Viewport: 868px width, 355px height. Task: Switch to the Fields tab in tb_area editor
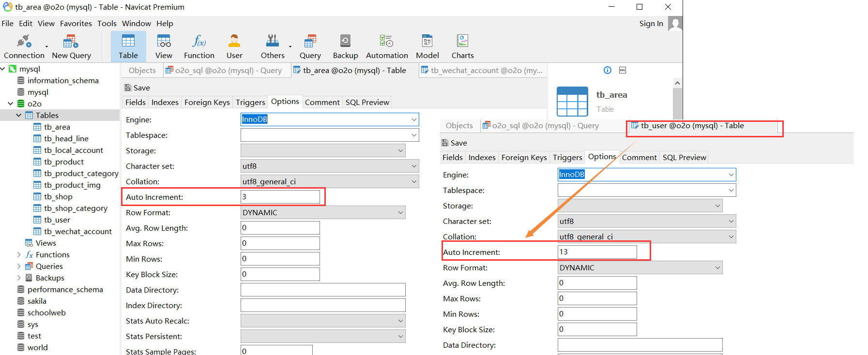(136, 102)
